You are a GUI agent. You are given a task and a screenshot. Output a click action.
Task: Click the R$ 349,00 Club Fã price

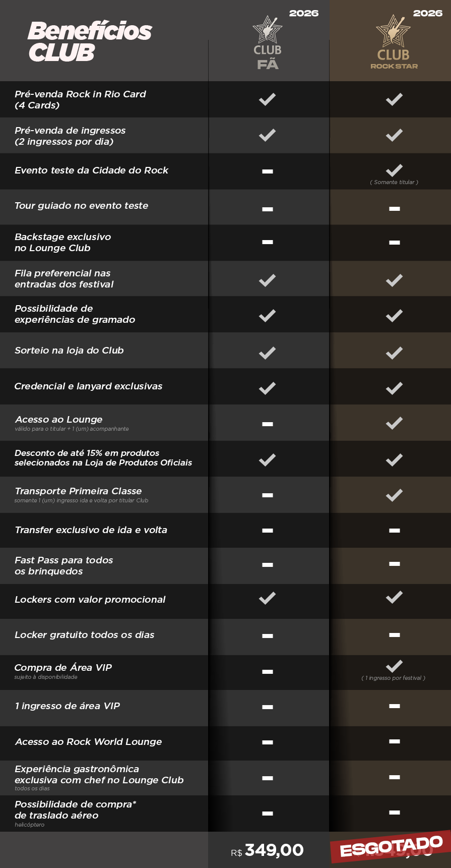(268, 850)
